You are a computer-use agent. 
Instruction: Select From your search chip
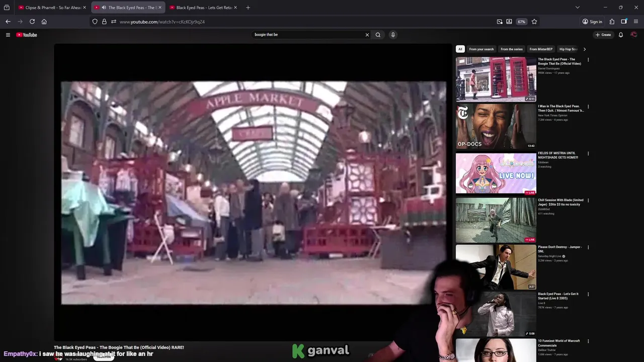481,49
